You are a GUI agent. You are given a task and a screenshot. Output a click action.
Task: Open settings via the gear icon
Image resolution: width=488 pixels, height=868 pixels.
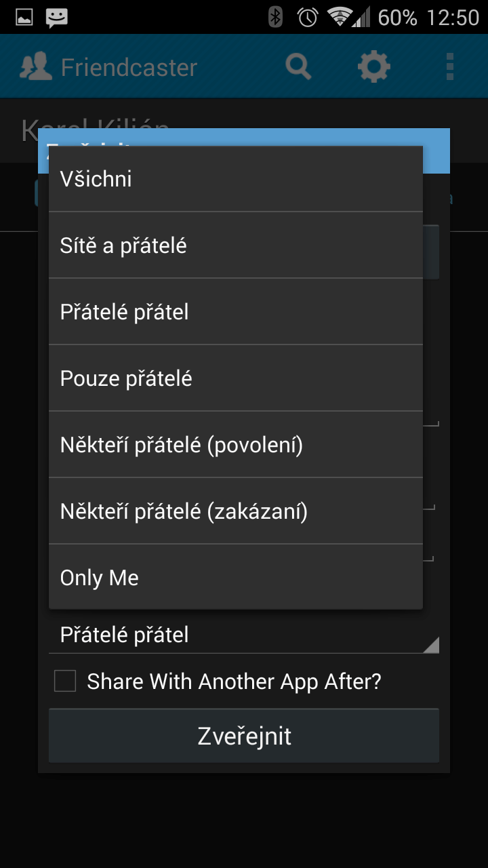(x=374, y=67)
